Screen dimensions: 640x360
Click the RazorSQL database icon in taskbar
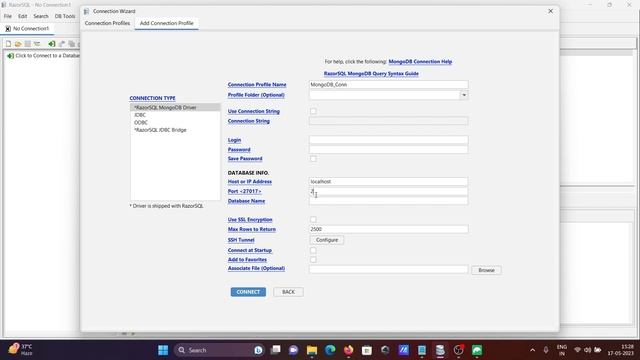click(440, 350)
